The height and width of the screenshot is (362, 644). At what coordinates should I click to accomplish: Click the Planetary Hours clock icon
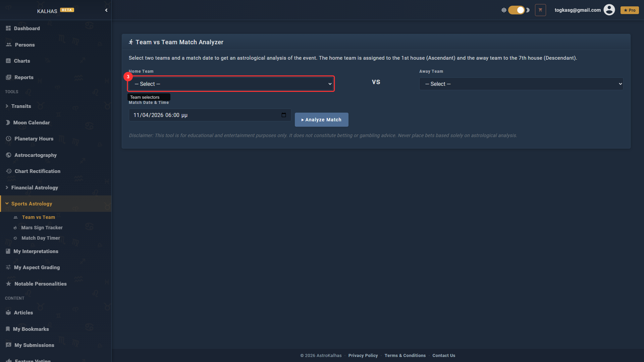[9, 139]
